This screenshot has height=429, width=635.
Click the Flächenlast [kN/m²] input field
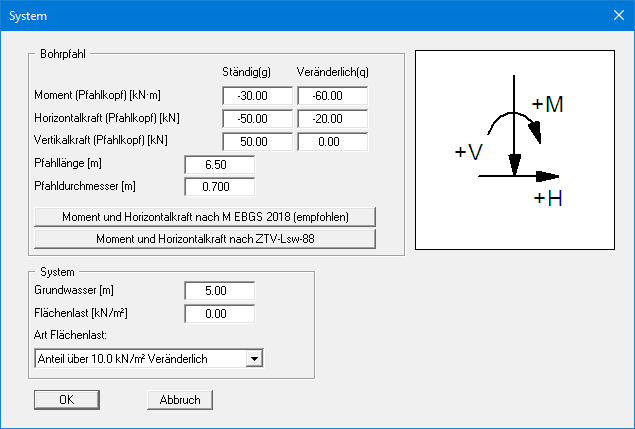coord(220,314)
